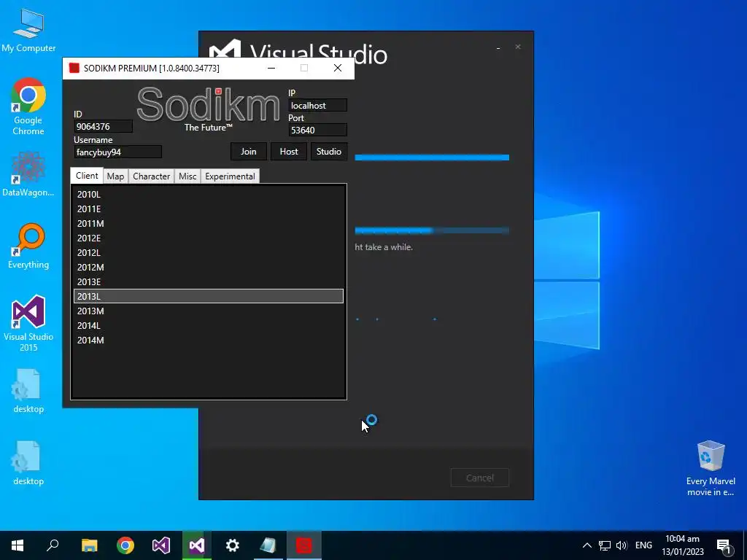The width and height of the screenshot is (747, 560).
Task: Select the highlighted 2013L client
Action: click(209, 296)
